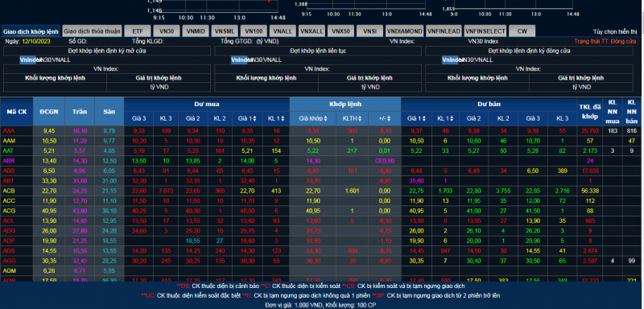Viewport: 644px width, 309px height.
Task: Open AAA stock symbol in table
Action: (8, 131)
